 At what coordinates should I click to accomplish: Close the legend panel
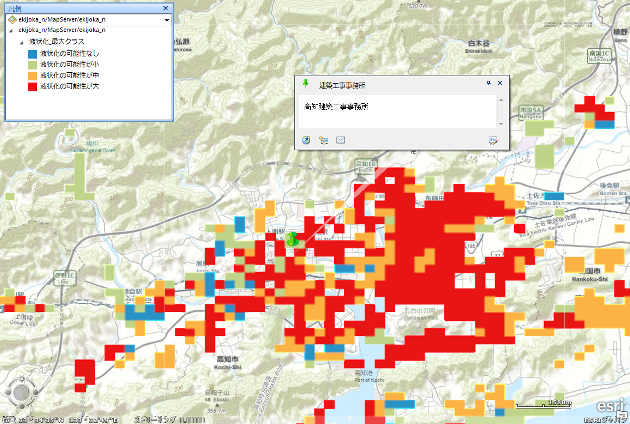coord(166,7)
